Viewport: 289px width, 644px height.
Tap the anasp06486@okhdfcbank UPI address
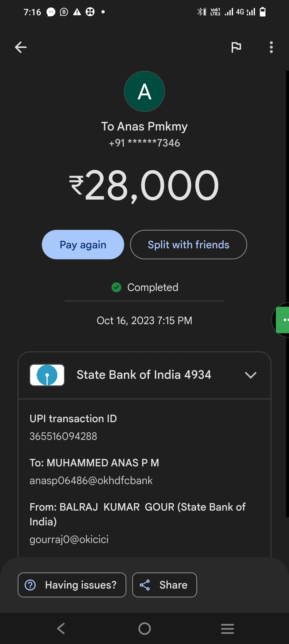(x=91, y=481)
